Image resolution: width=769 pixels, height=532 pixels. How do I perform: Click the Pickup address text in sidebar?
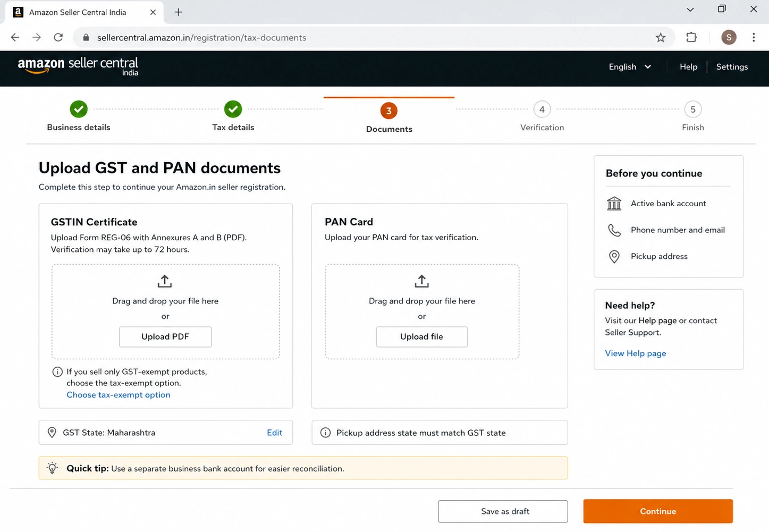(659, 256)
